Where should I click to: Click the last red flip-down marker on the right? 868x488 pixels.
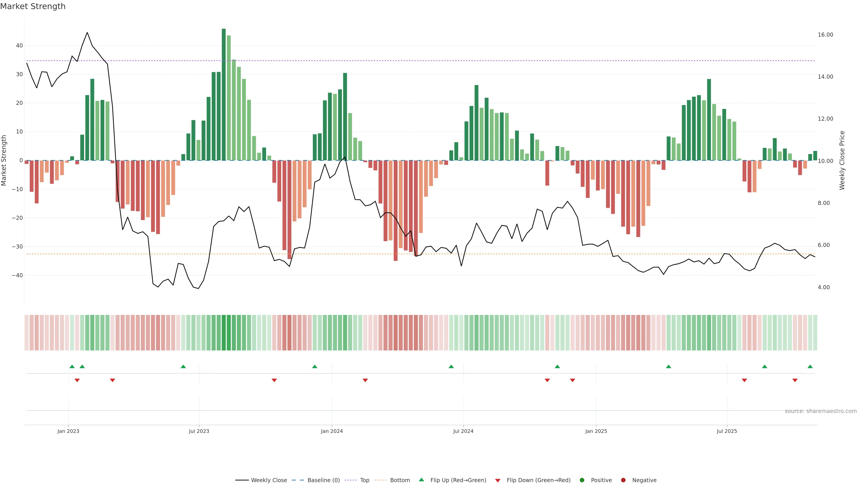pos(795,380)
